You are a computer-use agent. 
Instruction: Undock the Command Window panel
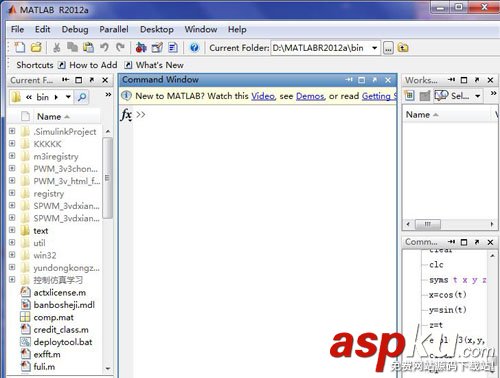375,80
